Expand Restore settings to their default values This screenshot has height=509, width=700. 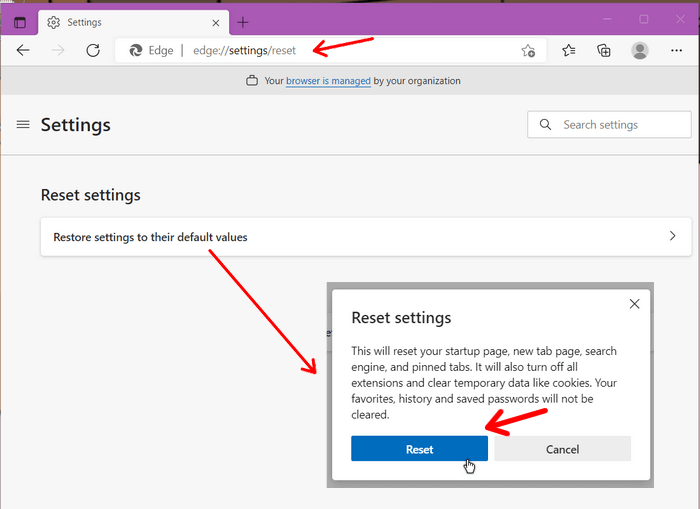366,237
